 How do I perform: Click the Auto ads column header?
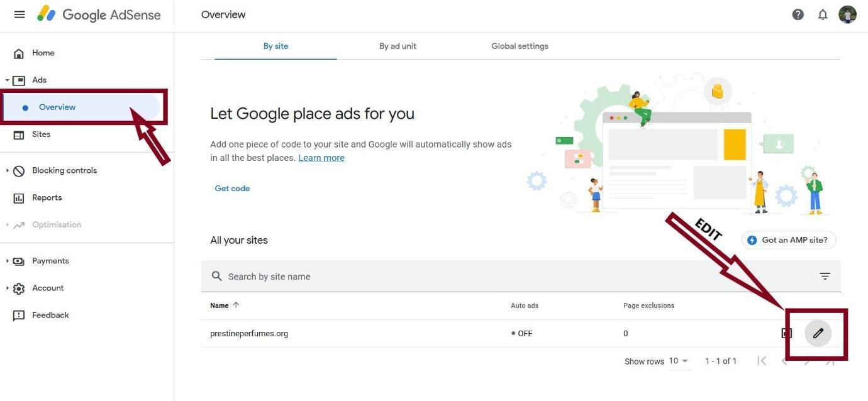tap(525, 305)
